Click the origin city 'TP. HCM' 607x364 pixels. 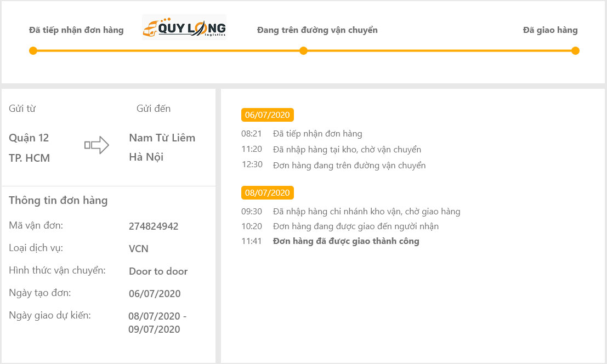click(x=30, y=158)
